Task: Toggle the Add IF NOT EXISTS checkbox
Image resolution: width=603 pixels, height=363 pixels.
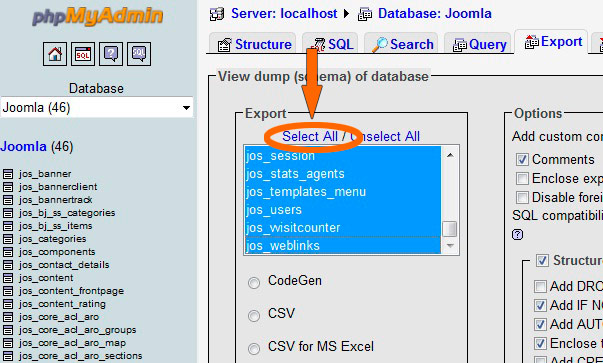Action: (540, 305)
